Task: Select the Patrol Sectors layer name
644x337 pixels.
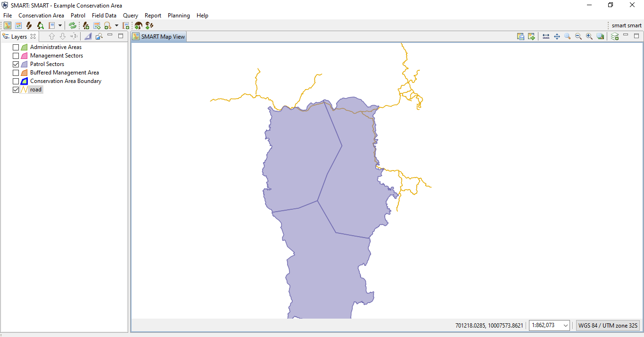Action: 47,64
